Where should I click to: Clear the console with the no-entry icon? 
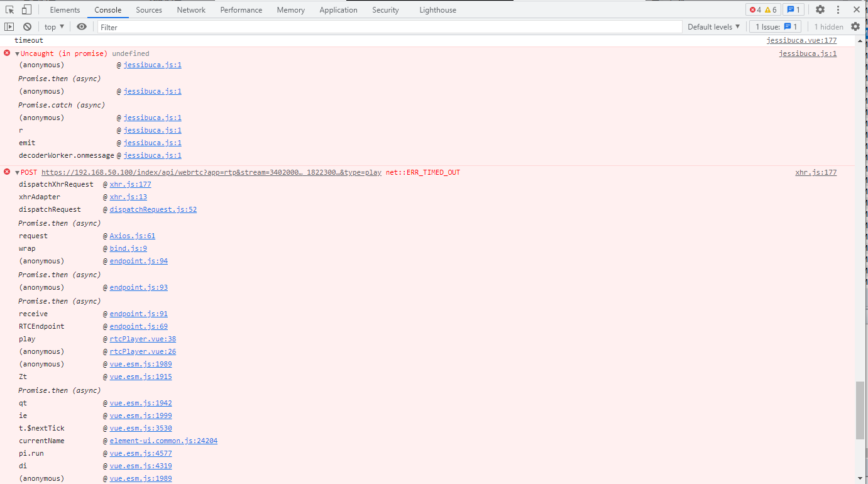[27, 26]
